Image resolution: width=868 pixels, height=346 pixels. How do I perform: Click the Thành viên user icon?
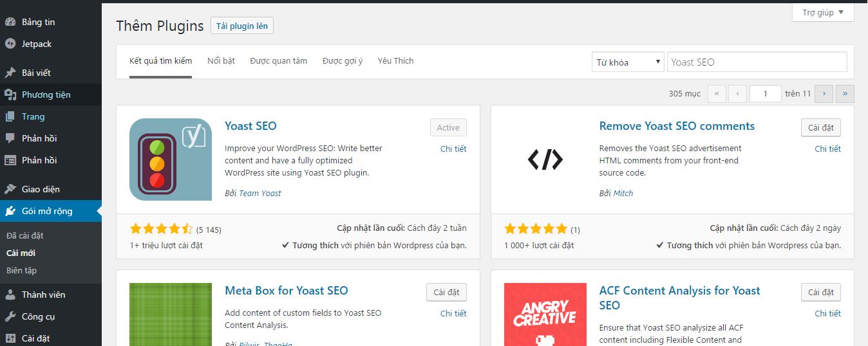[x=10, y=295]
